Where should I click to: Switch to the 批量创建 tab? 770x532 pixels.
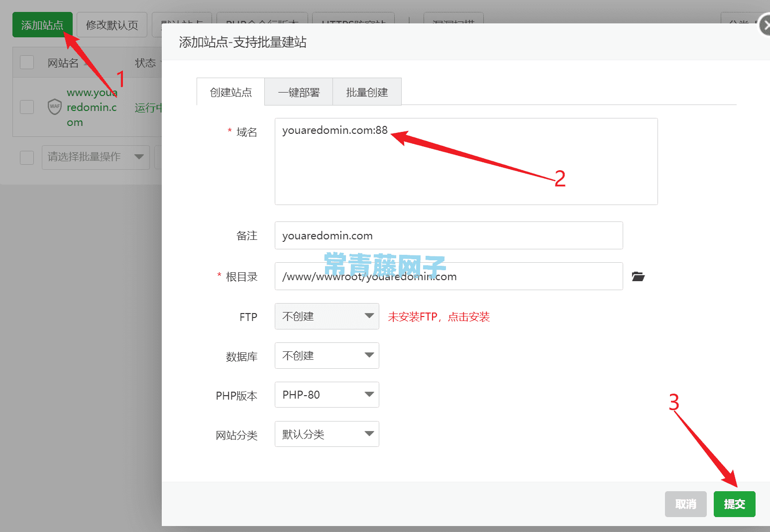[367, 92]
